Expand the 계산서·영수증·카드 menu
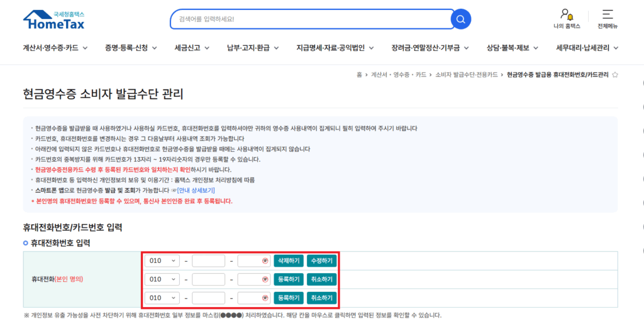Image resolution: width=644 pixels, height=329 pixels. (55, 48)
